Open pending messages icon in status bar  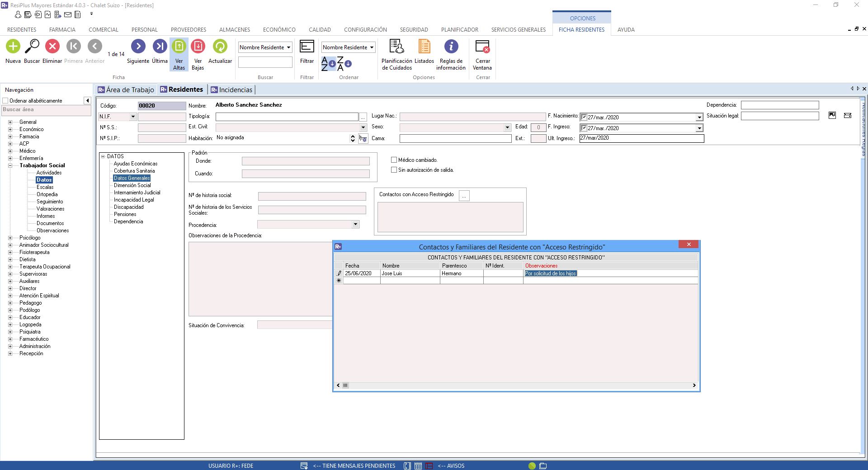coord(304,465)
